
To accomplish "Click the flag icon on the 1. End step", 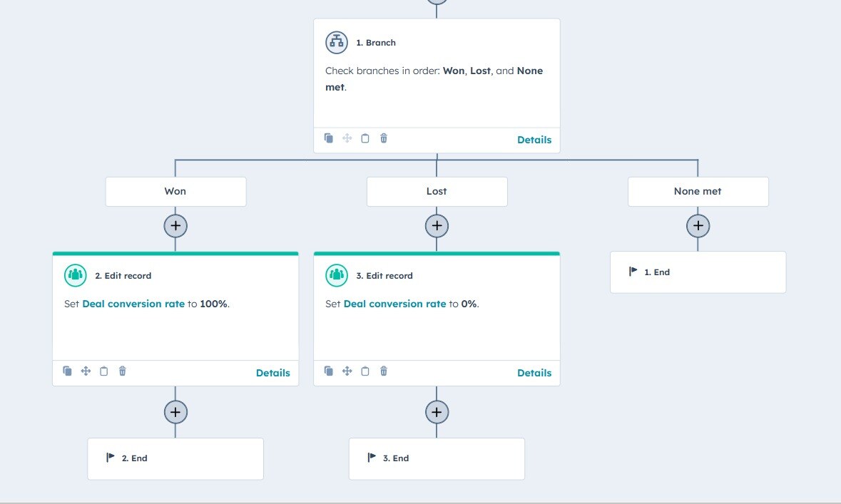I will [x=634, y=272].
